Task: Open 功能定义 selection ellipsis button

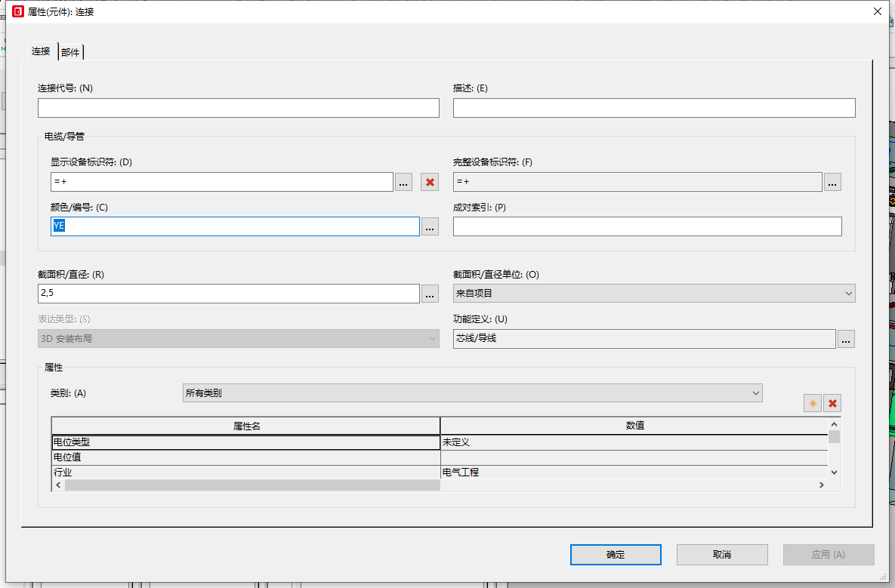Action: [846, 340]
